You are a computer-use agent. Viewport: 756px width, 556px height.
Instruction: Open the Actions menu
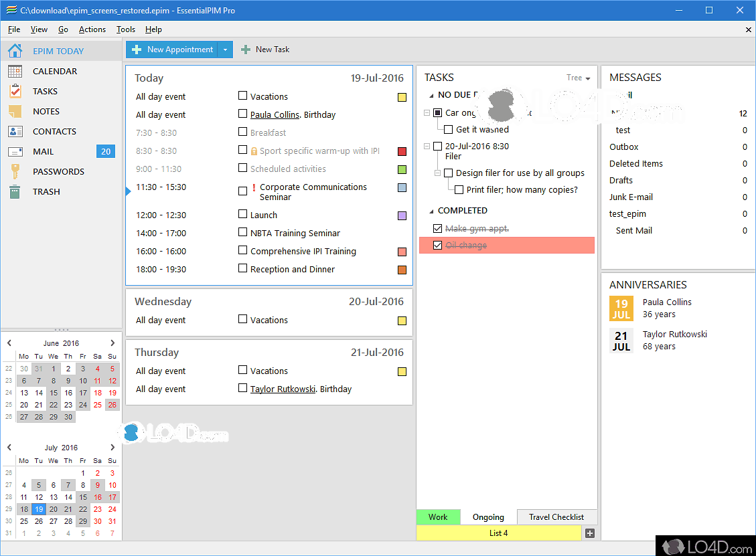pos(92,29)
